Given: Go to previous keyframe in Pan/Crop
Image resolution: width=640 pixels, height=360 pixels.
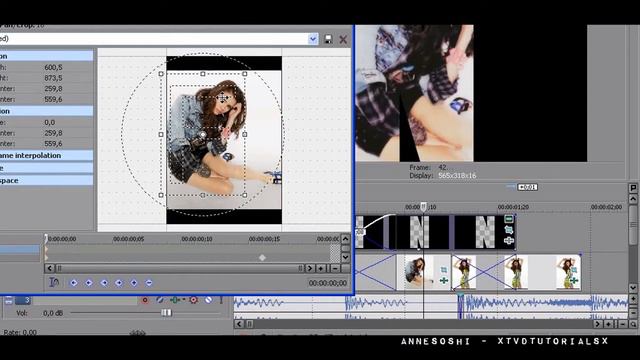Looking at the screenshot, I should (x=89, y=282).
